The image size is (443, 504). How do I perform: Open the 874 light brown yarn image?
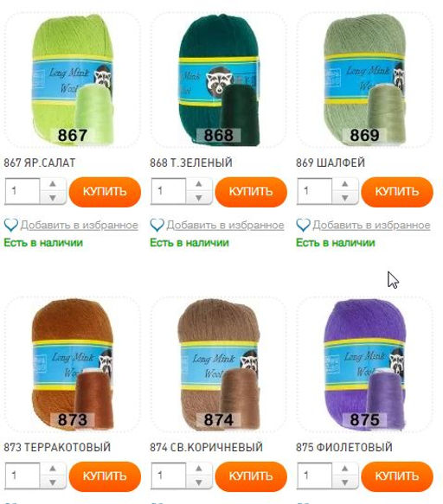tap(219, 364)
